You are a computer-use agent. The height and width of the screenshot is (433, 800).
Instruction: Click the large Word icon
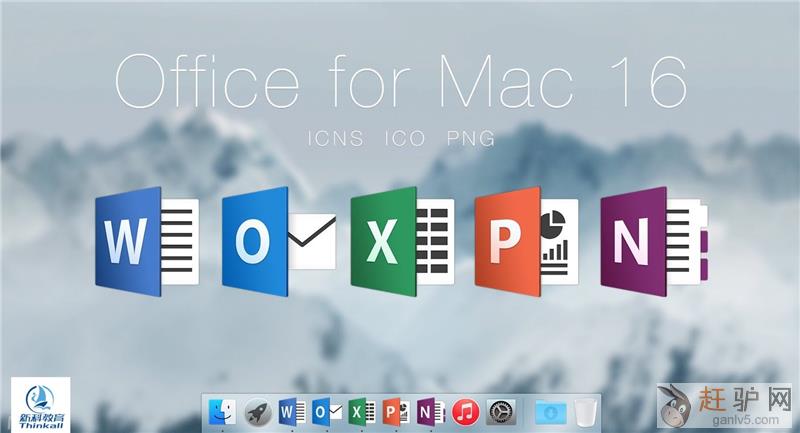(x=145, y=240)
